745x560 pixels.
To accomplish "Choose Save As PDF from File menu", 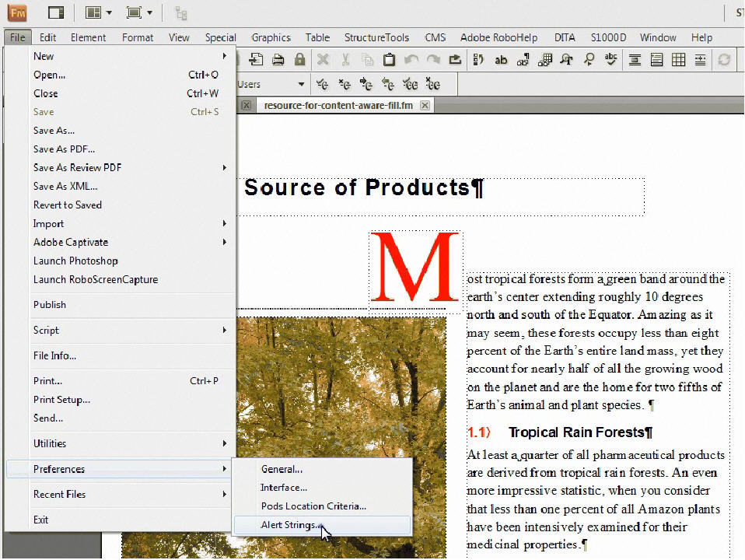I will click(x=64, y=149).
